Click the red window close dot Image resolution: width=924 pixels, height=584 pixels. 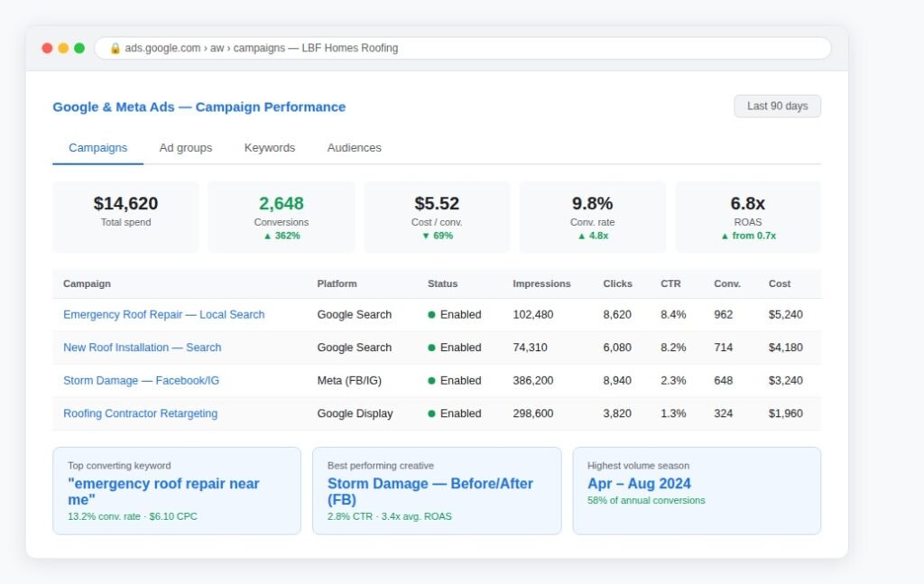(47, 49)
